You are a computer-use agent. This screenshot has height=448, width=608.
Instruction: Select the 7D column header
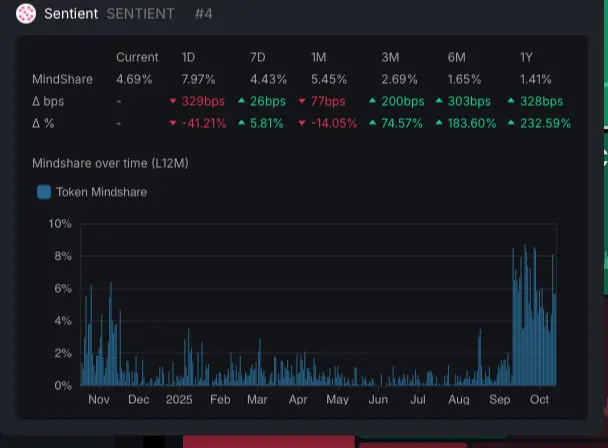point(258,57)
